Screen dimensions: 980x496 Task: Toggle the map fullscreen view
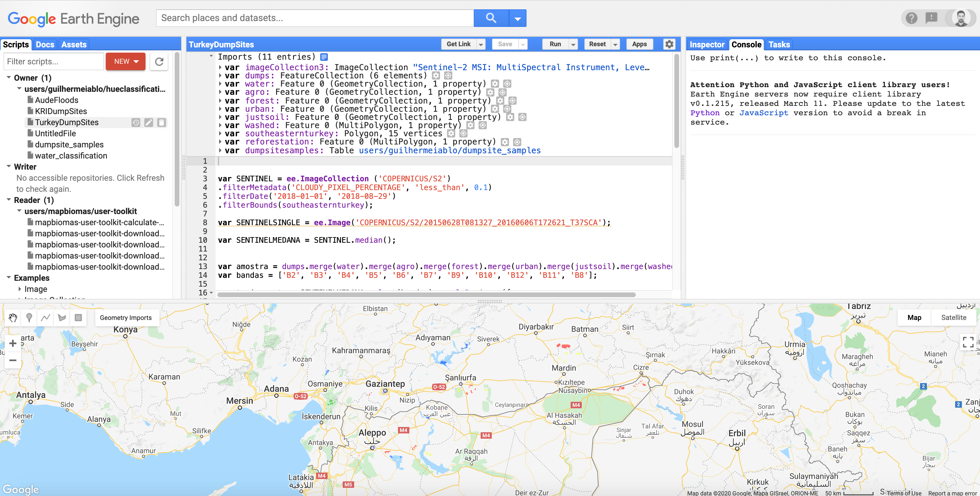[968, 342]
